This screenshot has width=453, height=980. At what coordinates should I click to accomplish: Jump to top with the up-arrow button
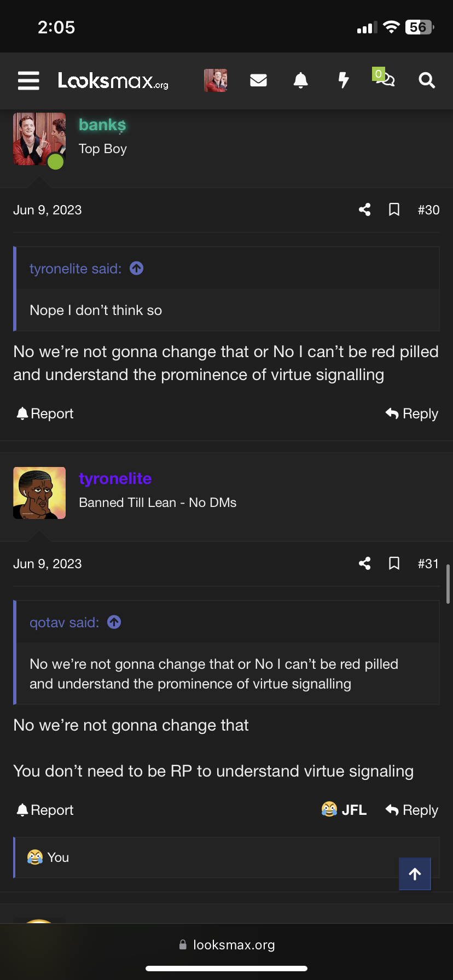click(x=415, y=874)
